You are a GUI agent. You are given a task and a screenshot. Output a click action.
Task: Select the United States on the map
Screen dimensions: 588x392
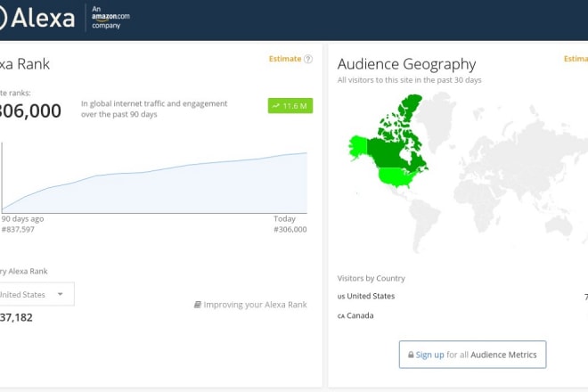click(396, 177)
